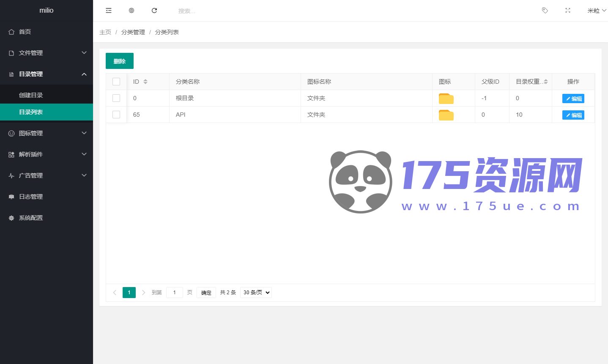Open 文件管理 menu item

pos(47,53)
